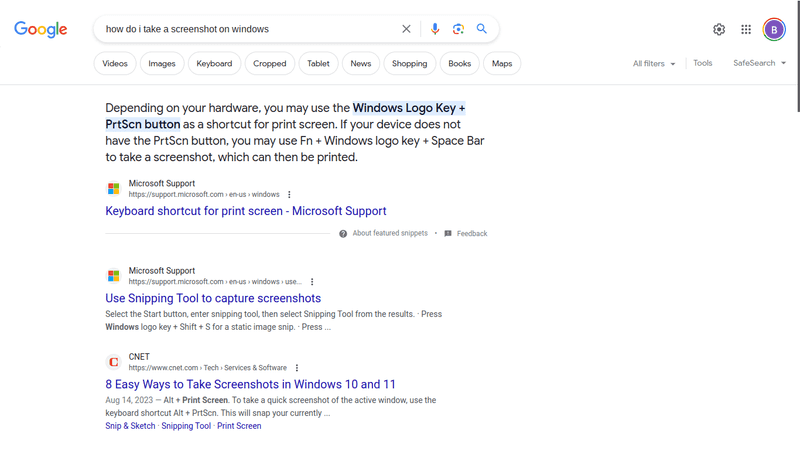The height and width of the screenshot is (450, 800).
Task: Expand the All filters dropdown
Action: [654, 64]
